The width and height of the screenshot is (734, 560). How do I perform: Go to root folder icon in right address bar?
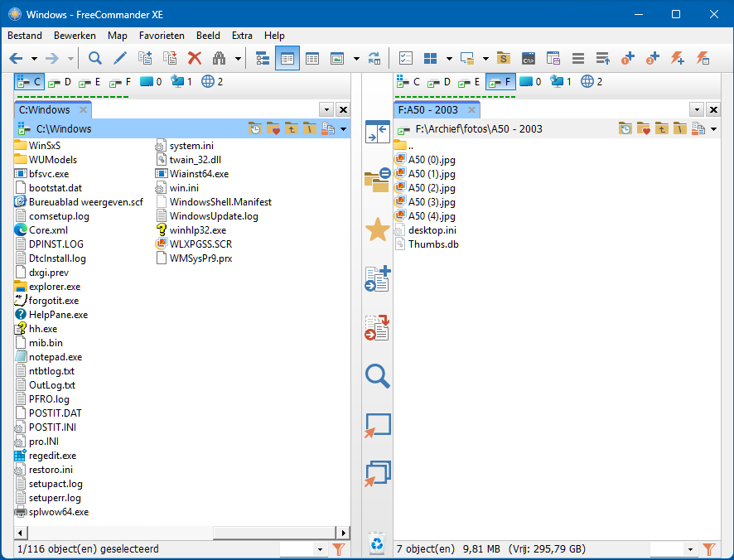tap(679, 128)
